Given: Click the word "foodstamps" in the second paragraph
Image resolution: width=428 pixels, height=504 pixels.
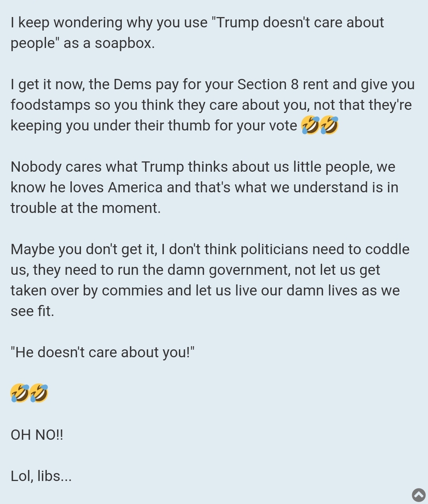Looking at the screenshot, I should (x=50, y=105).
